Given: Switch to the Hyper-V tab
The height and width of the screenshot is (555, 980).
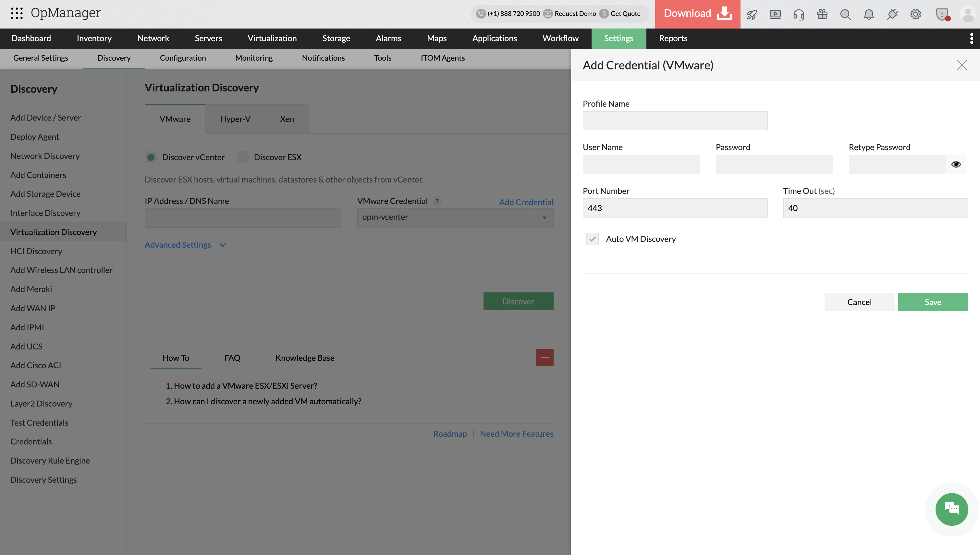Looking at the screenshot, I should 235,119.
